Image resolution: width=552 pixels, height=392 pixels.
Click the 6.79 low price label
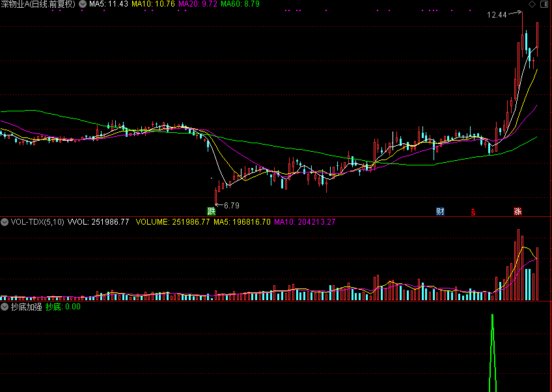click(x=232, y=205)
